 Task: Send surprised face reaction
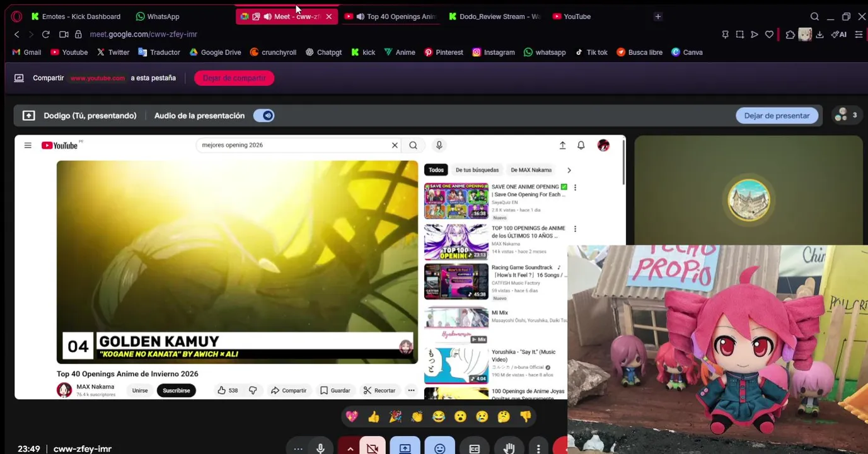click(x=460, y=416)
